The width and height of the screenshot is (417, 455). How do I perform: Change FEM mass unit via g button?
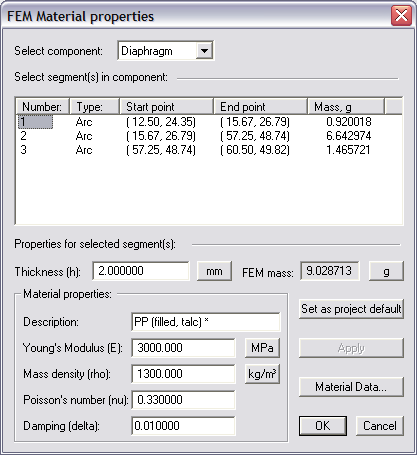click(x=386, y=271)
